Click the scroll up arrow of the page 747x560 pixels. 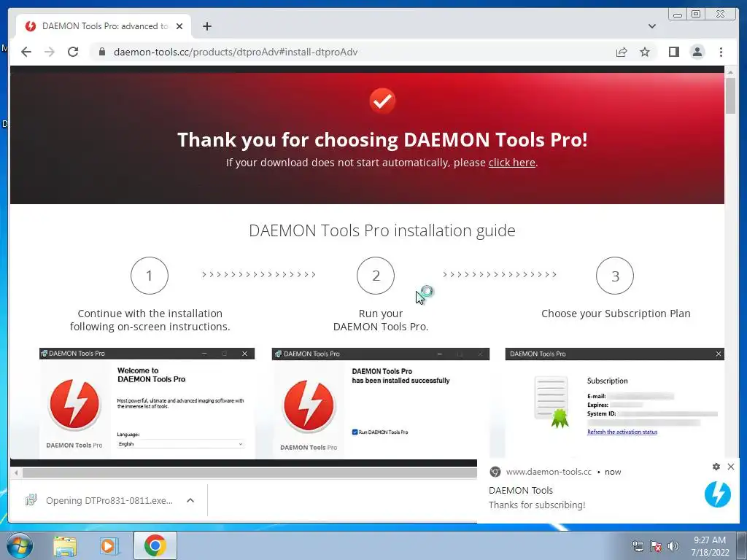click(x=730, y=71)
